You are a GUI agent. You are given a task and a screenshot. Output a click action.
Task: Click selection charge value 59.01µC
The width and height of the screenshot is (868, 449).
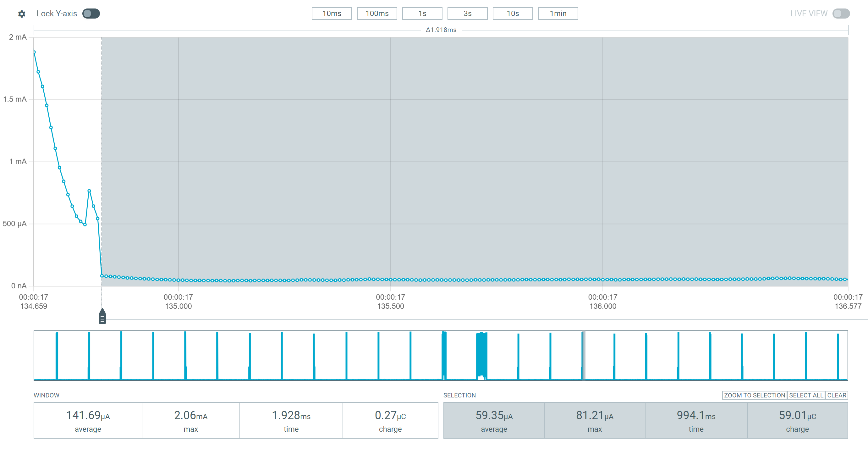point(798,415)
